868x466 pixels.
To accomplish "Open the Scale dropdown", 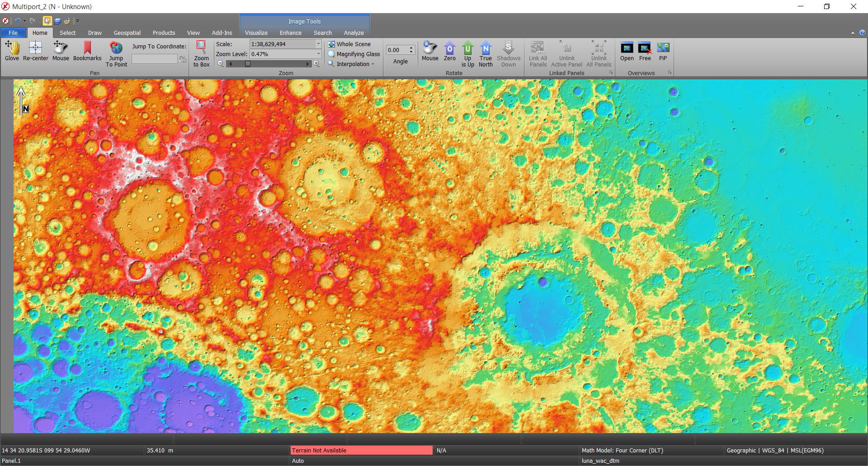I will click(318, 44).
